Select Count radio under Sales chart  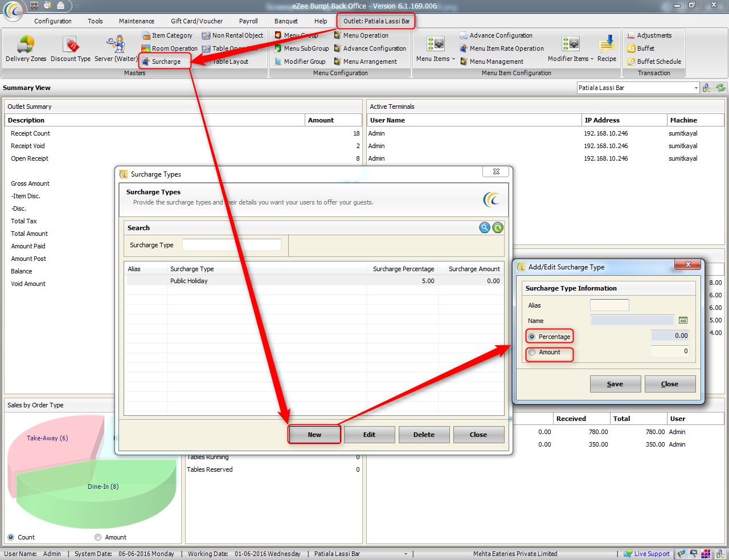tap(11, 537)
